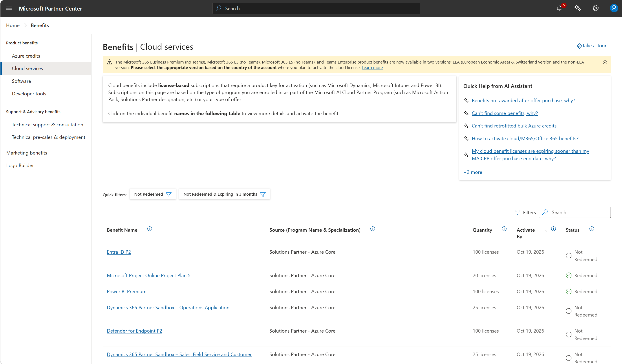Toggle the Not Redeemed quick filter
The image size is (622, 364).
[153, 194]
